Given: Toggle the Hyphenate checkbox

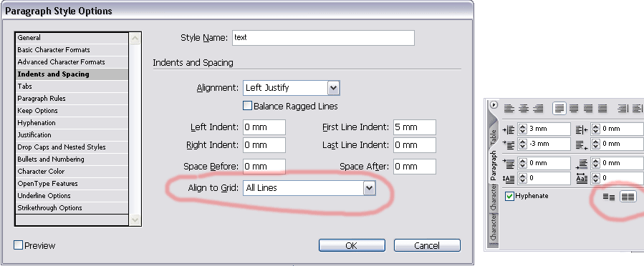Looking at the screenshot, I should click(510, 197).
